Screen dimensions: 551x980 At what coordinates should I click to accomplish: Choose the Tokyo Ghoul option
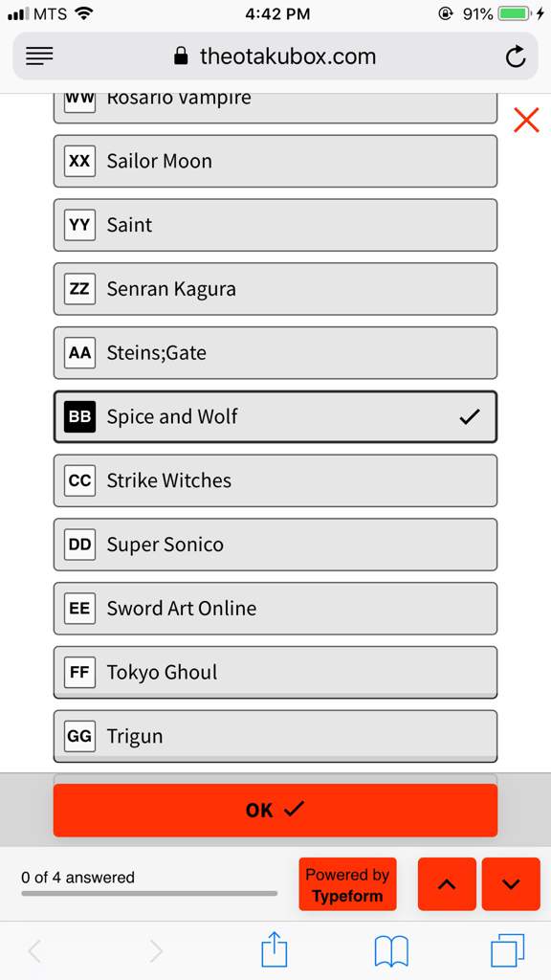tap(275, 673)
